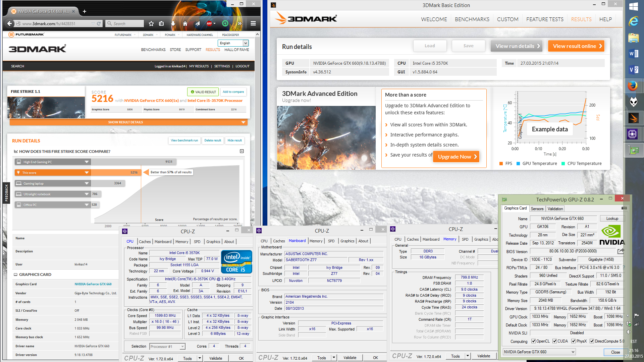The image size is (644, 362).
Task: Expand the Ultralight notebook dropdown
Action: pos(87,194)
